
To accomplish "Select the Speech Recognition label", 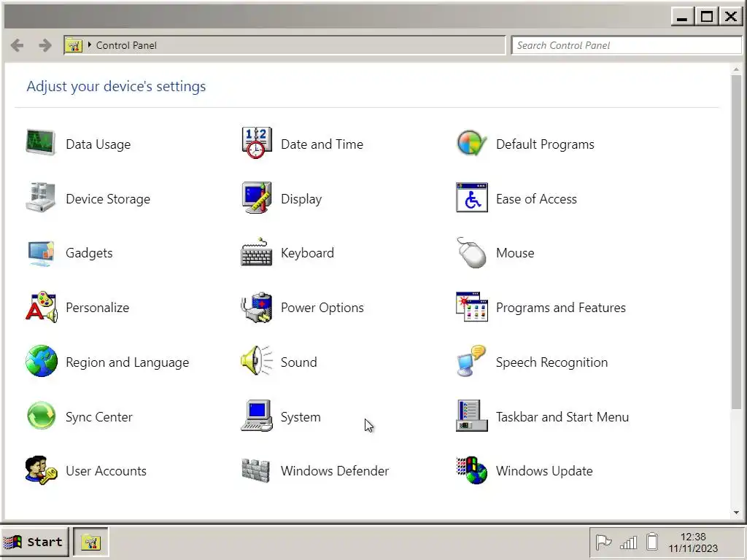I will (551, 362).
